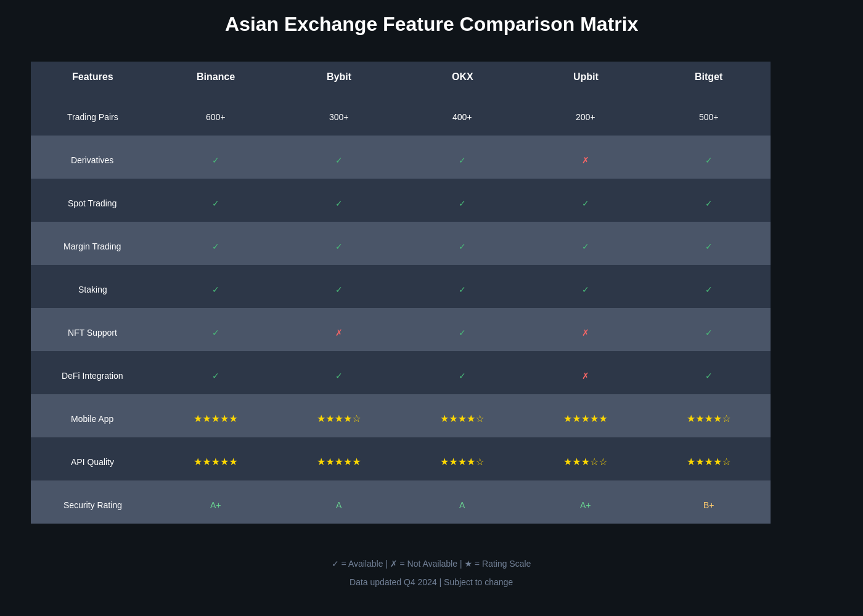Select the Binance column header
This screenshot has width=863, height=616.
(x=216, y=77)
